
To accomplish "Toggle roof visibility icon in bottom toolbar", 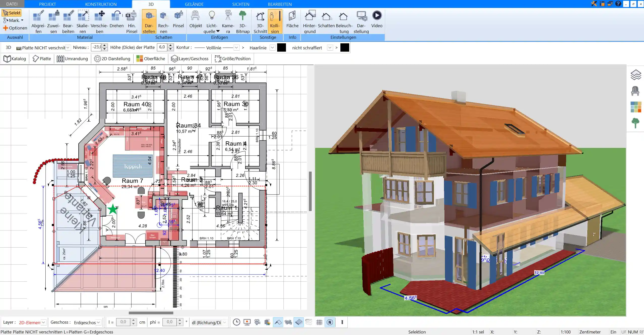I will point(278,322).
